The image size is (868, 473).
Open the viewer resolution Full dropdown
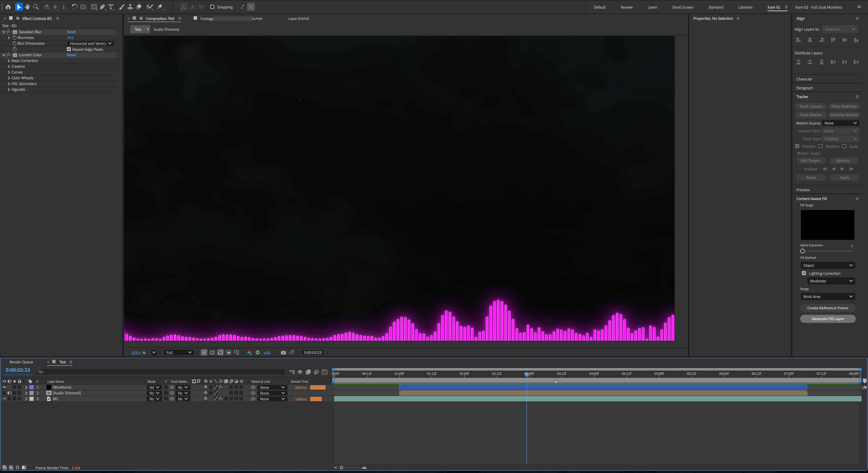179,353
